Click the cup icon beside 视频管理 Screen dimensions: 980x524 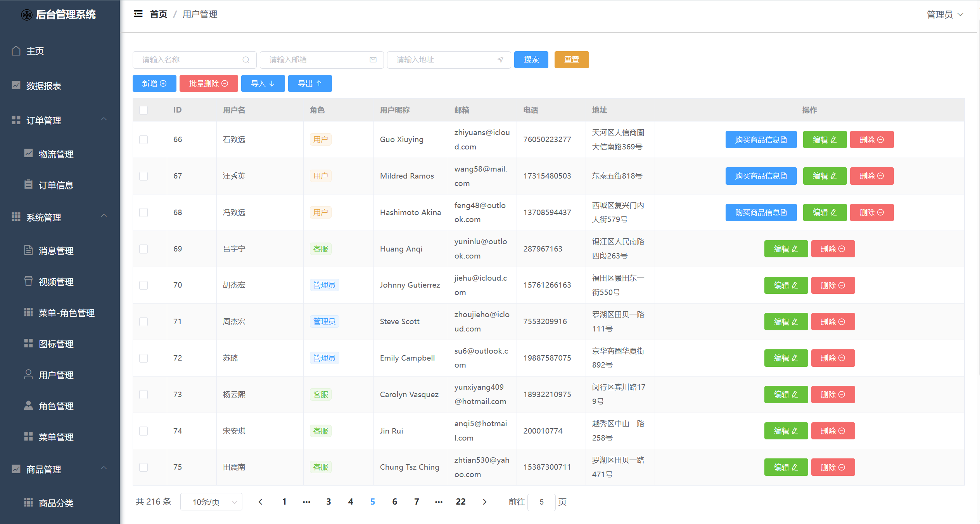(x=28, y=281)
